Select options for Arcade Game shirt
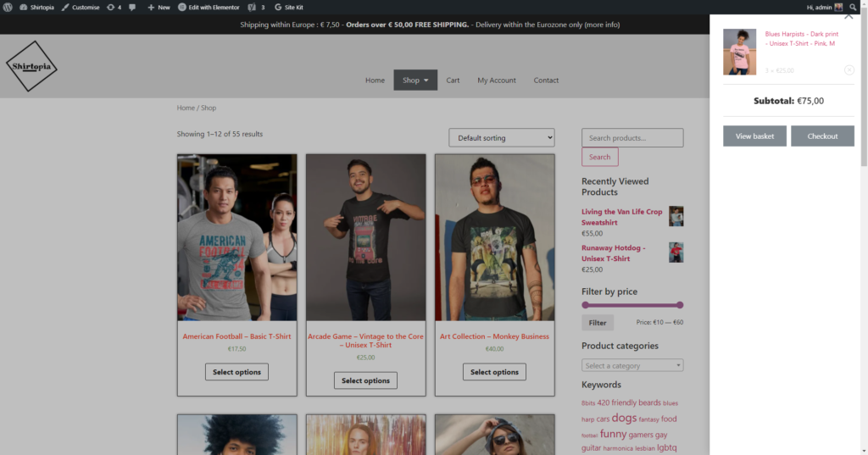The height and width of the screenshot is (455, 868). pos(366,380)
